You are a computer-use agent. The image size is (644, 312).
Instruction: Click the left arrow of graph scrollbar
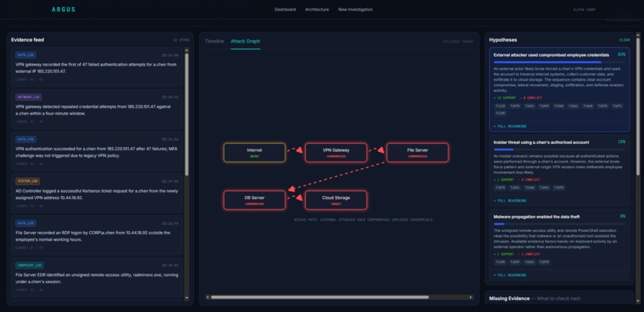click(x=208, y=298)
